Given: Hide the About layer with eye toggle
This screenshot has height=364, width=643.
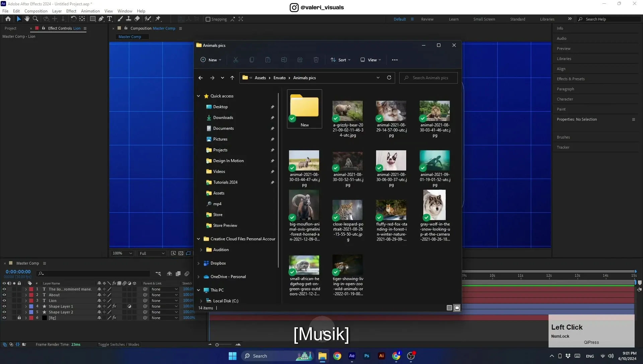Looking at the screenshot, I should pos(4,295).
